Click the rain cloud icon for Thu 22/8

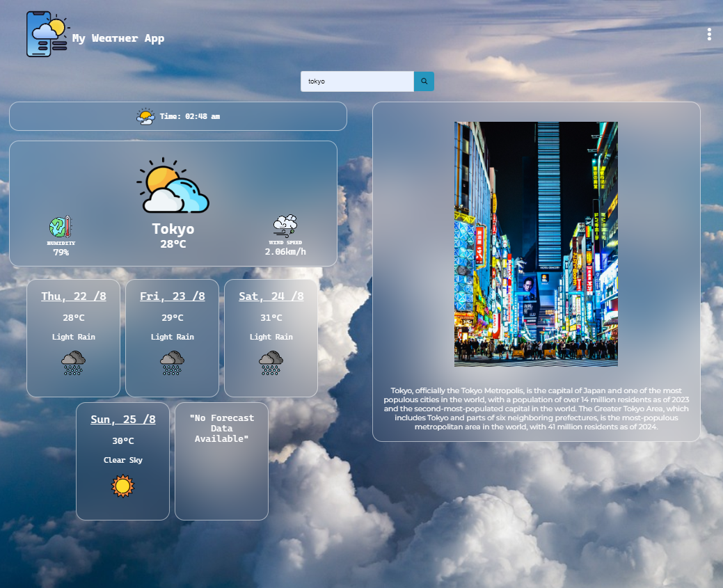pos(73,363)
